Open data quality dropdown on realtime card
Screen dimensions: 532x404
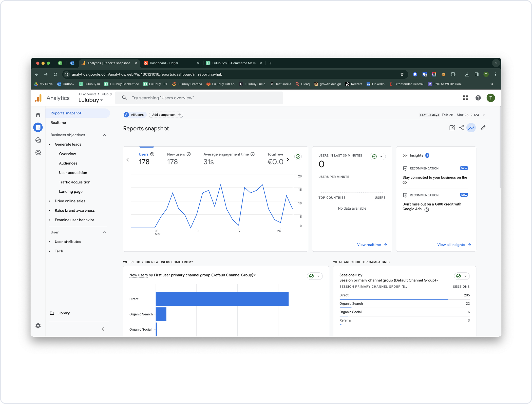pyautogui.click(x=378, y=156)
